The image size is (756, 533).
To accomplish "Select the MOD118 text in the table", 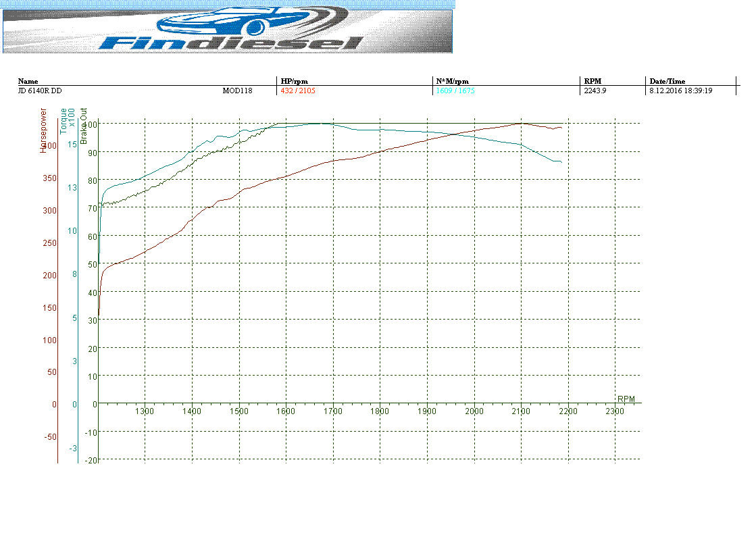I will pyautogui.click(x=237, y=91).
